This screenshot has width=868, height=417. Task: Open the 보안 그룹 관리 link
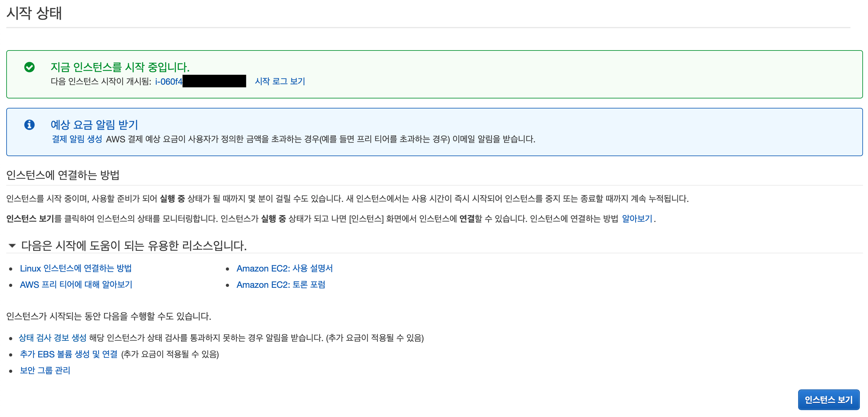(x=45, y=370)
